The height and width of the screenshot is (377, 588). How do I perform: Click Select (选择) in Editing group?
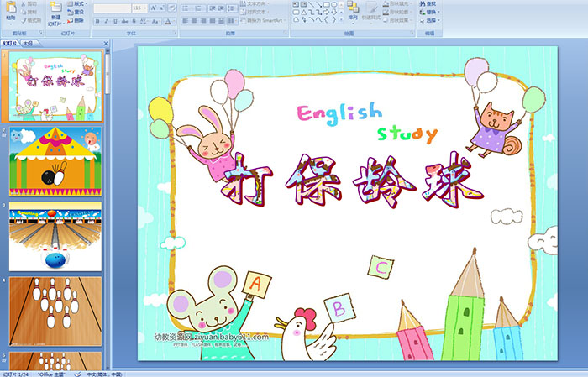coord(429,20)
